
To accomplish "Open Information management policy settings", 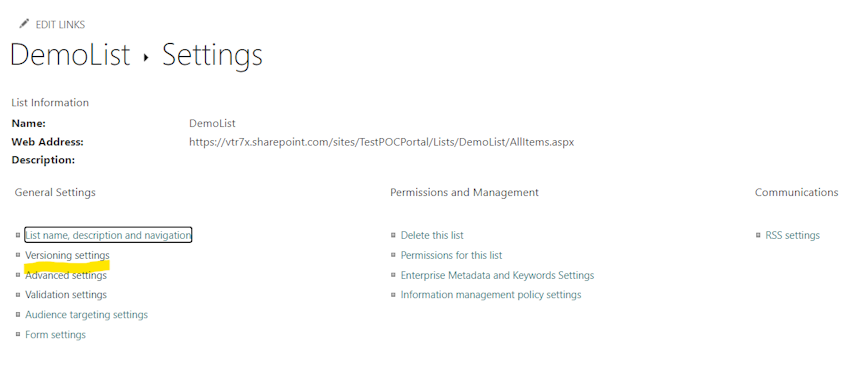I will click(491, 295).
